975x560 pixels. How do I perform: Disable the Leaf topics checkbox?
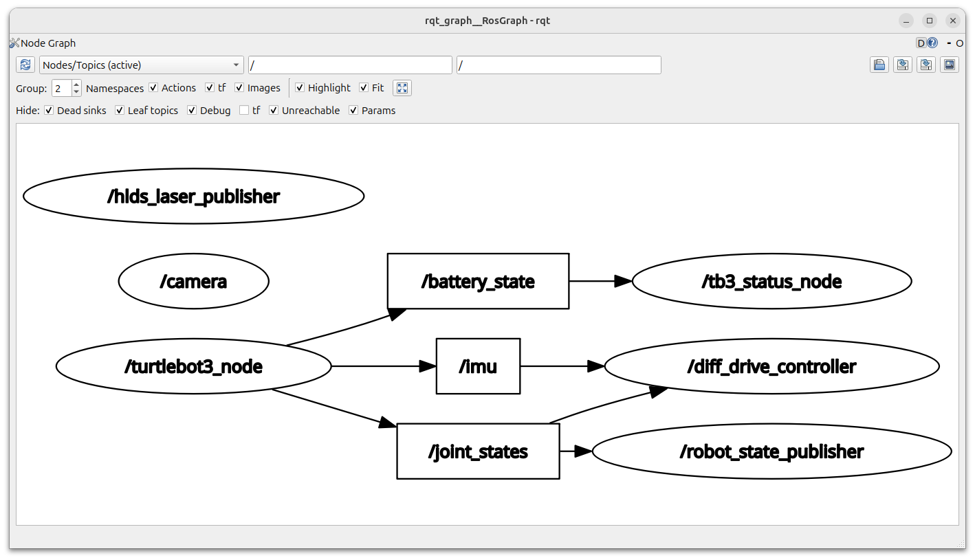120,111
